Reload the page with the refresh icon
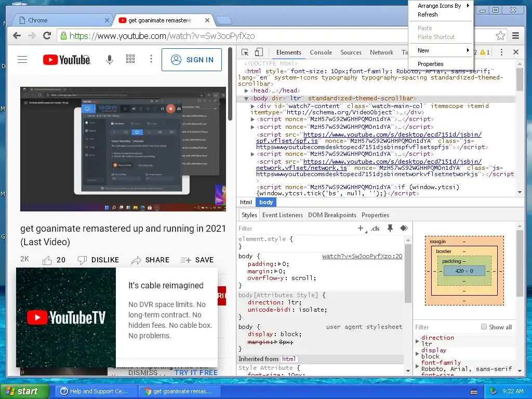532x399 pixels. click(x=47, y=36)
